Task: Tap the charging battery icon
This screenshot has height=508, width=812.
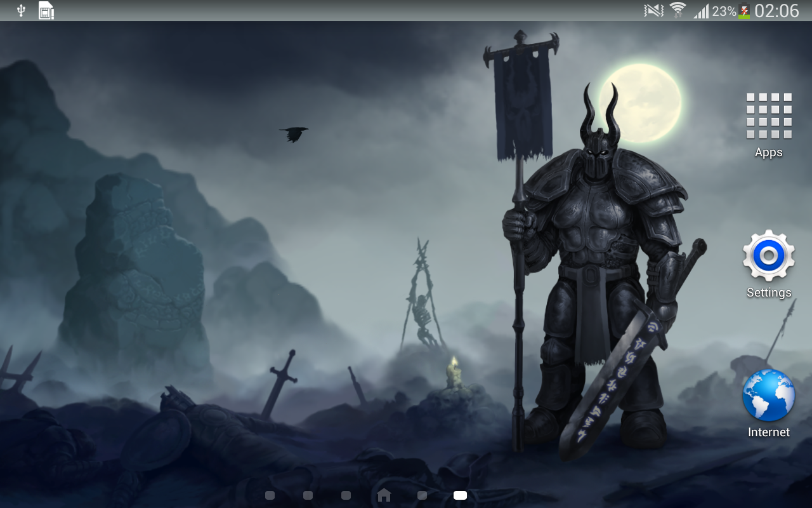Action: [744, 11]
